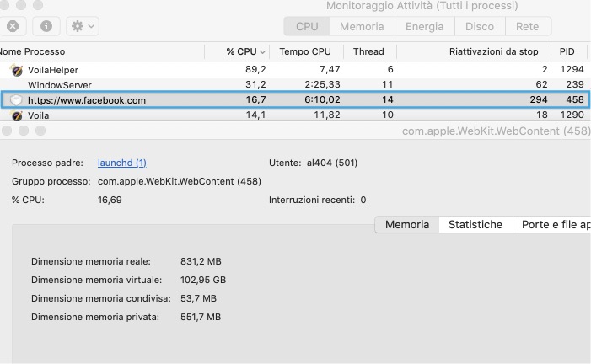Image resolution: width=591 pixels, height=364 pixels.
Task: Sort by Nome Processo column header
Action: pos(102,51)
